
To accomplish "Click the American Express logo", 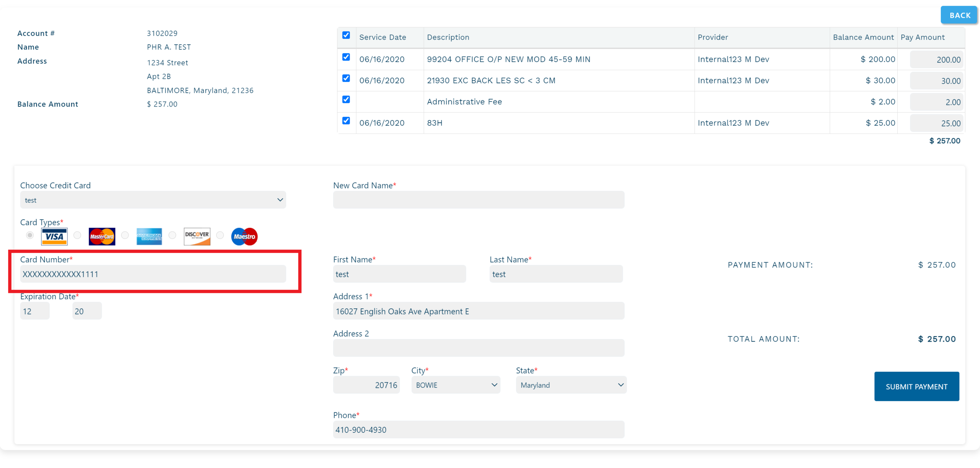I will point(149,236).
